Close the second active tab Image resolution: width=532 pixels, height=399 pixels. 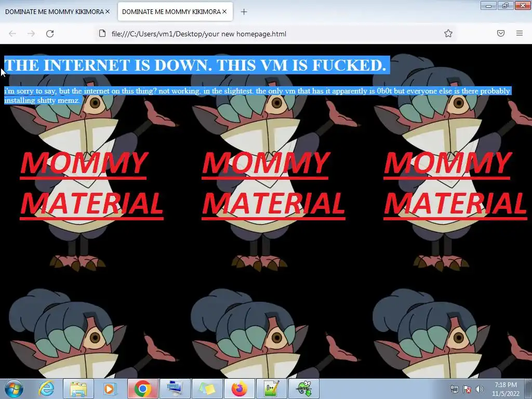pos(224,11)
